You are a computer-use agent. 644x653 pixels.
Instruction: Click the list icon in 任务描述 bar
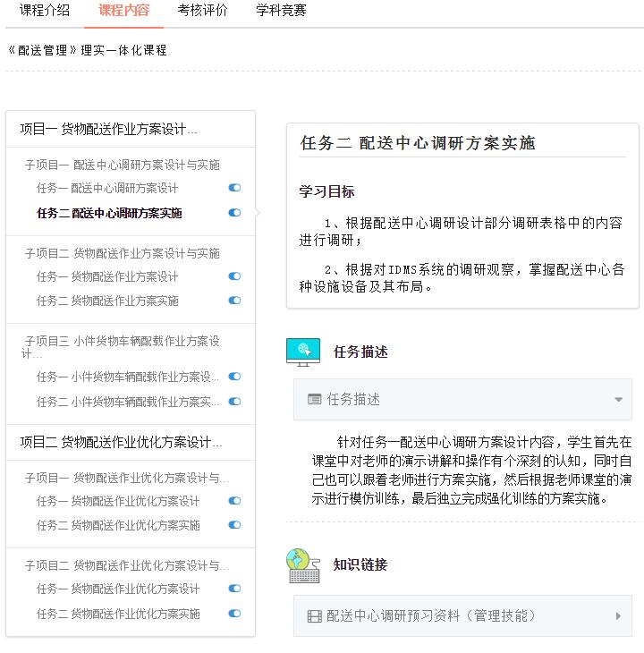[x=314, y=400]
